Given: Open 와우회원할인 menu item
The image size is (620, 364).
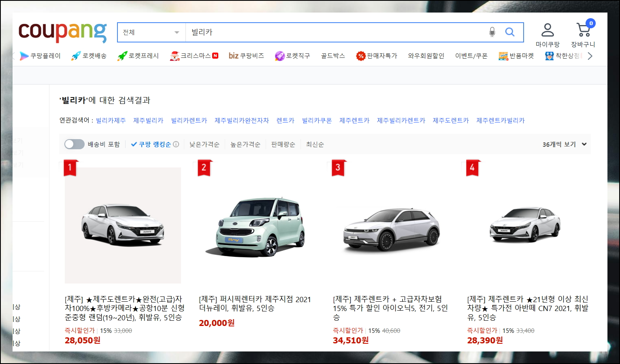Looking at the screenshot, I should [x=426, y=56].
